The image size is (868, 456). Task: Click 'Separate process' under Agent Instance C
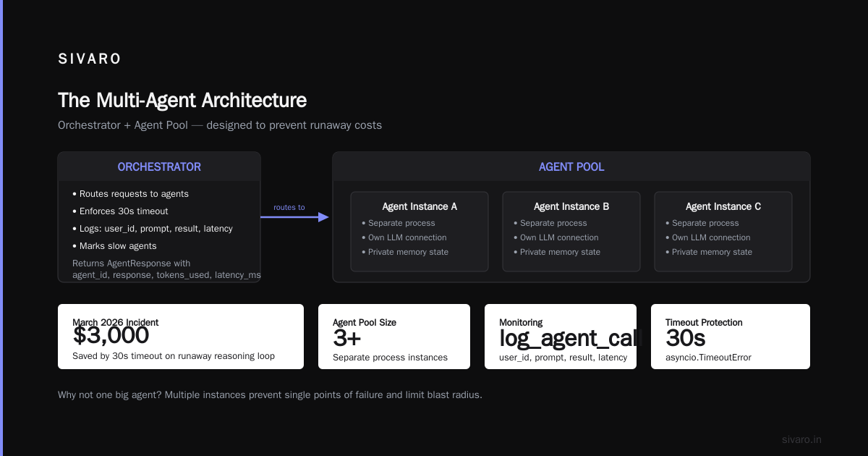click(x=702, y=223)
